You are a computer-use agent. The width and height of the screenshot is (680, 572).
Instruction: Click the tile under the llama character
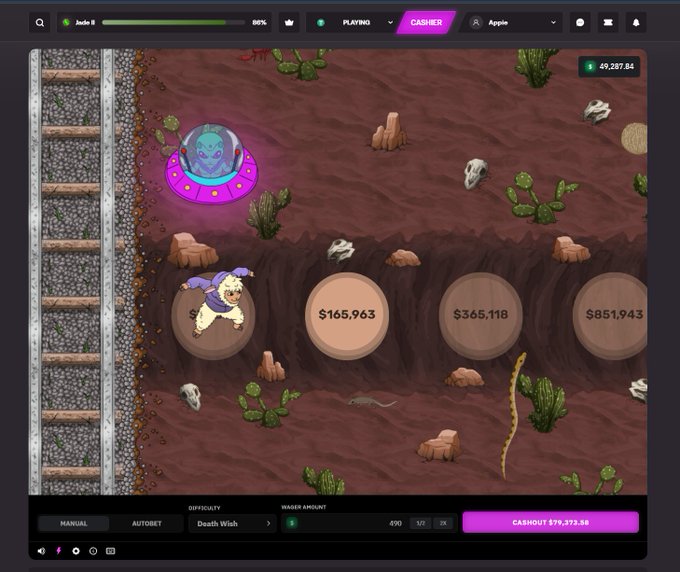(213, 315)
